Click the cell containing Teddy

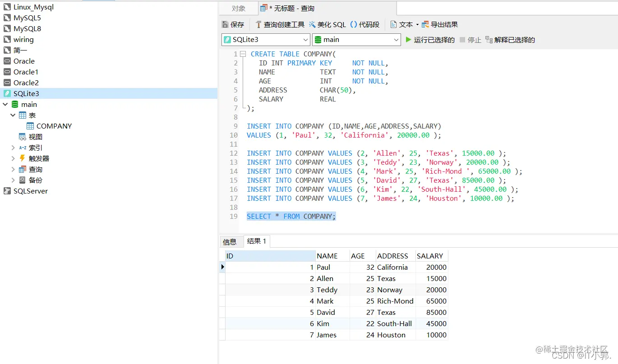pos(332,290)
